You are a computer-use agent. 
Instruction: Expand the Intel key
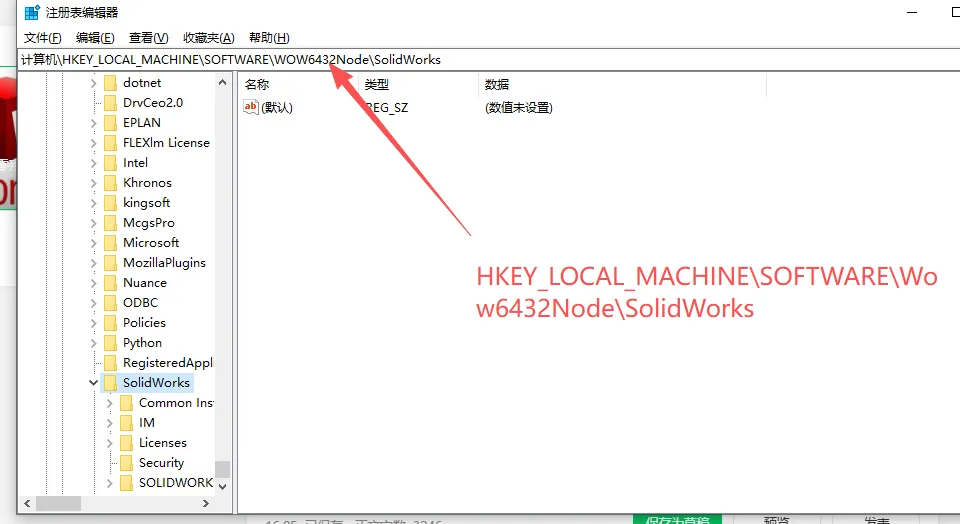(x=93, y=163)
